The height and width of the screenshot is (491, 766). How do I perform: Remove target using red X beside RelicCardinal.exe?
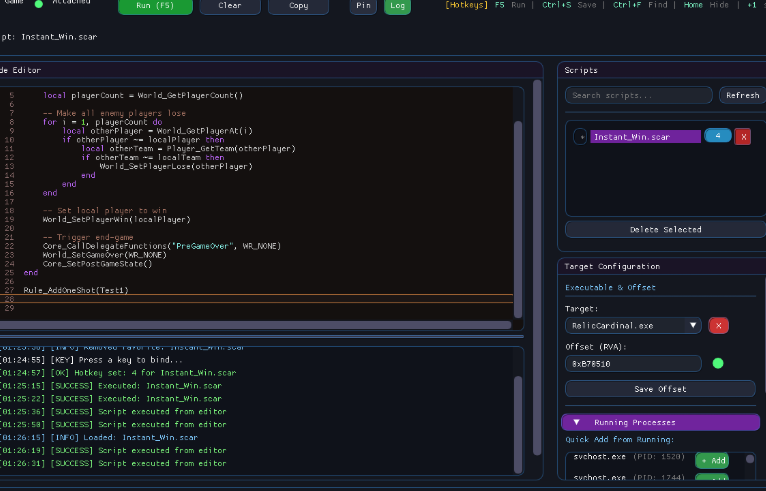coord(718,326)
